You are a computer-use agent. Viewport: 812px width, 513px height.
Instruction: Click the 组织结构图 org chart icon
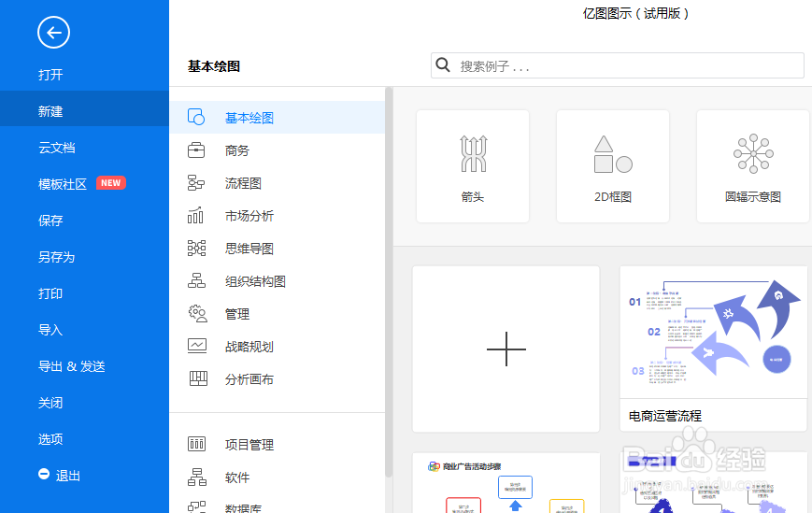[x=196, y=280]
